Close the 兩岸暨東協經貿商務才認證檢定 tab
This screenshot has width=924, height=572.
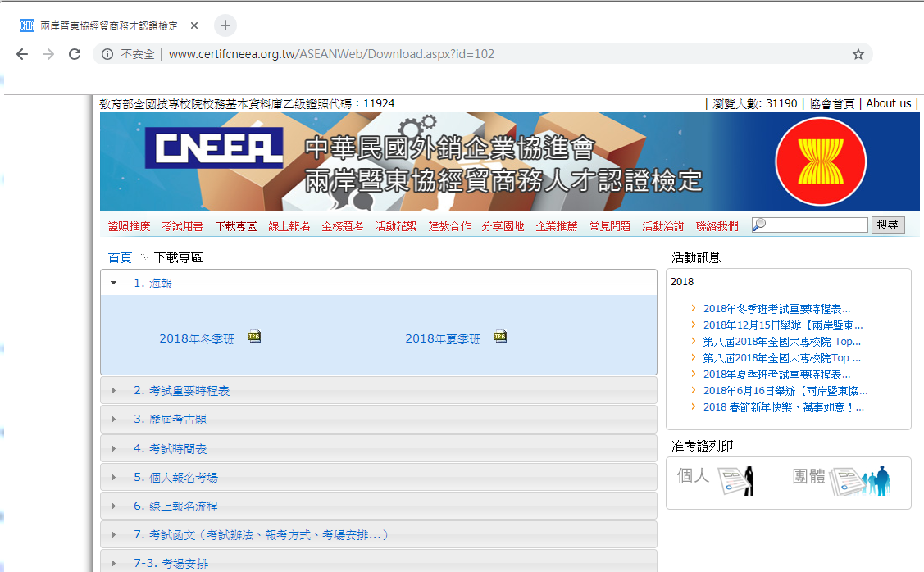click(194, 25)
